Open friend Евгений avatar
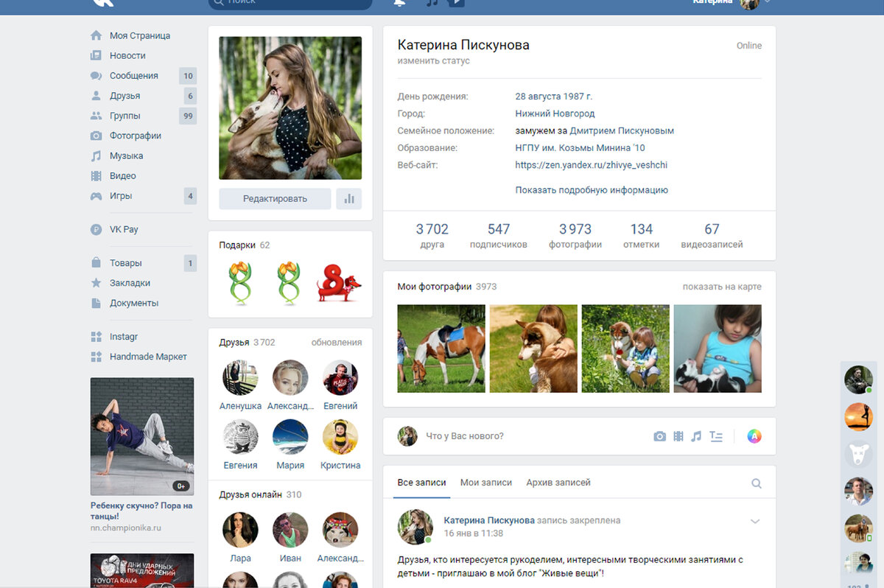The height and width of the screenshot is (588, 884). tap(340, 378)
